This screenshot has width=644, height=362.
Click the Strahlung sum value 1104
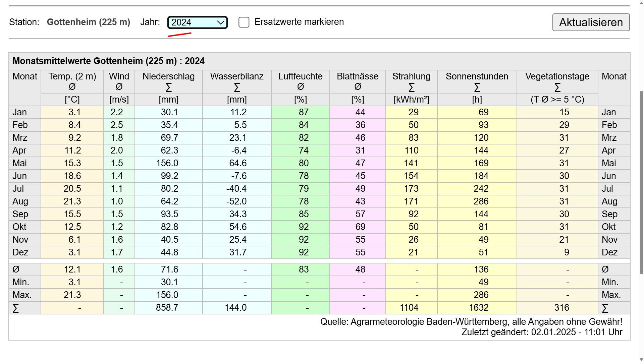[409, 308]
